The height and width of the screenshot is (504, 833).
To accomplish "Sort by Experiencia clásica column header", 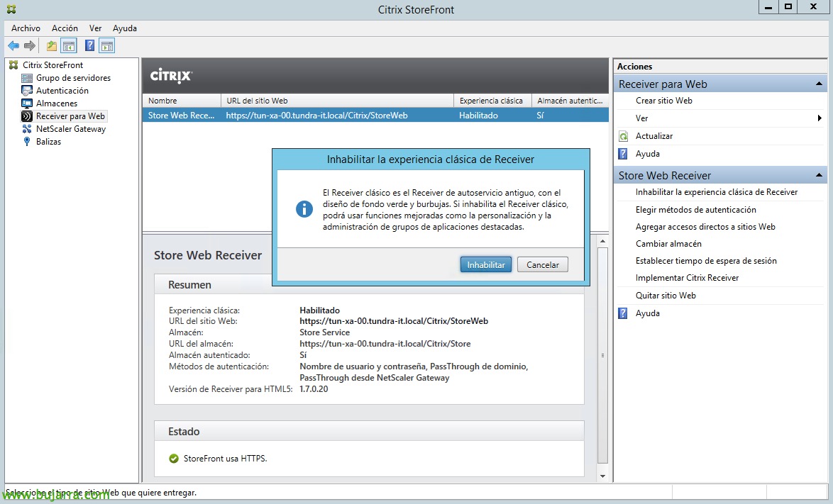I will (x=492, y=101).
